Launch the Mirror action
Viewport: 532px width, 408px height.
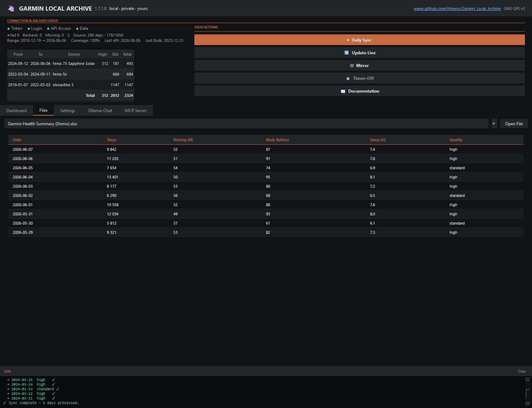coord(359,65)
